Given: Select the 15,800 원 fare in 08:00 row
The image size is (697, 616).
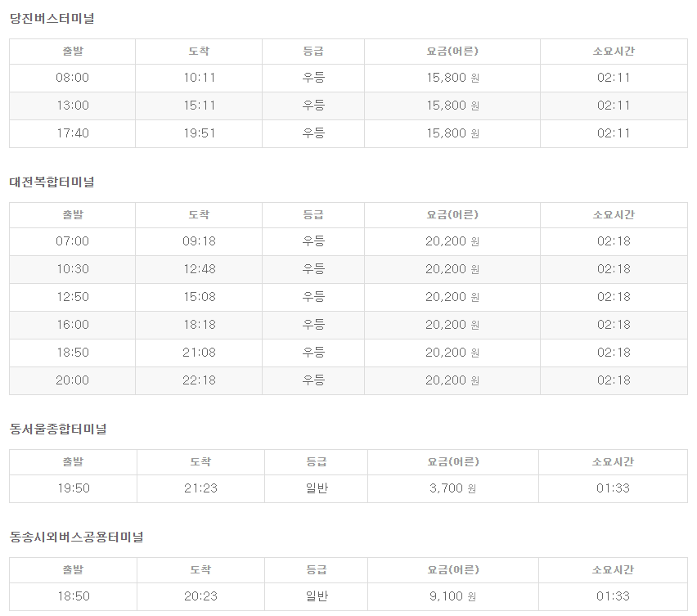Looking at the screenshot, I should click(452, 78).
